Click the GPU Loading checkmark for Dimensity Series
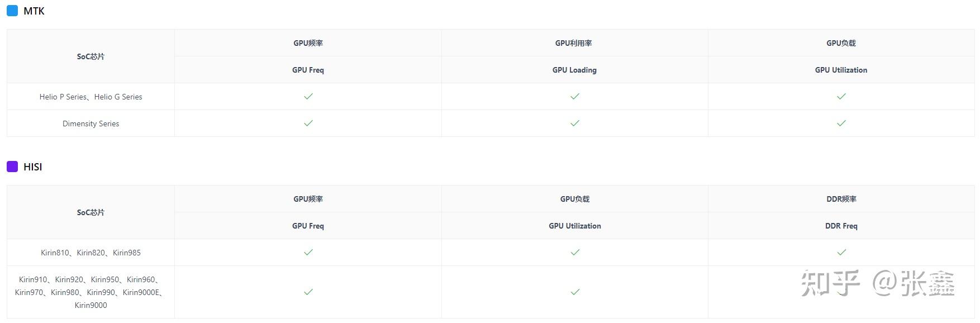980x323 pixels. tap(574, 123)
